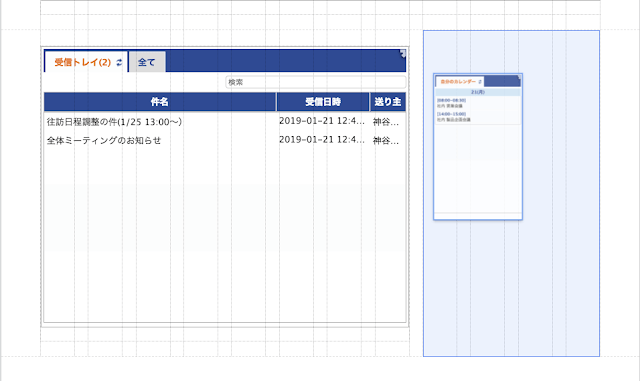Click the inbox widget's top-right corner menu icon
This screenshot has width=640, height=381.
[x=403, y=53]
